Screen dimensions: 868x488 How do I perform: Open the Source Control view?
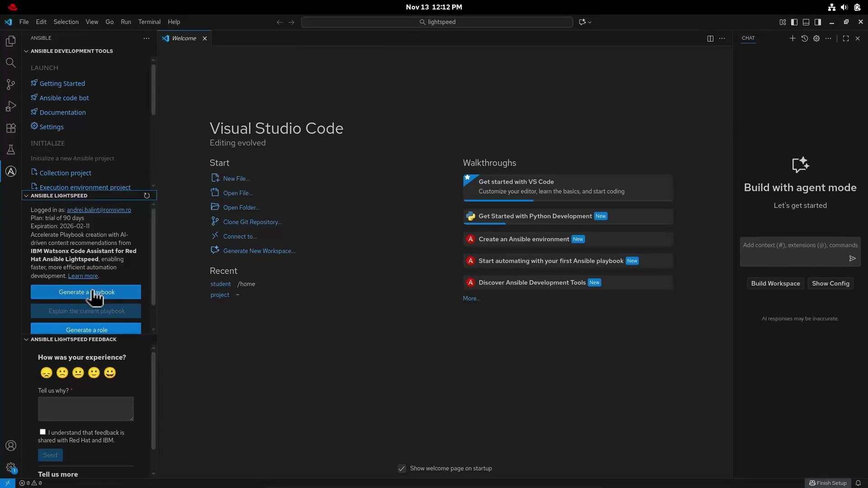point(11,84)
